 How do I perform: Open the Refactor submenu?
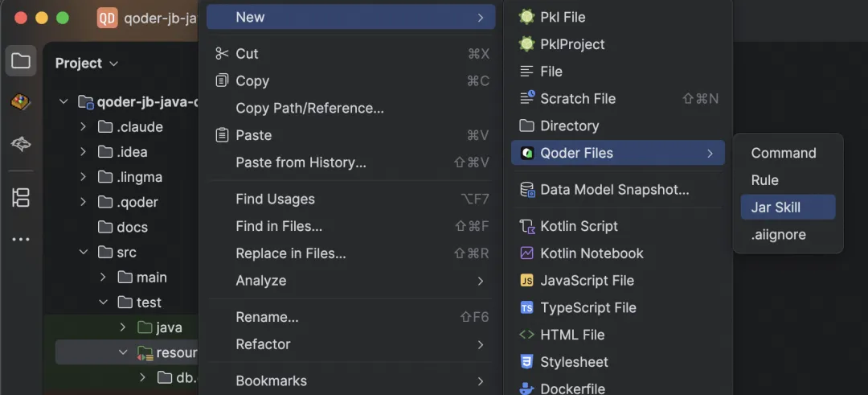click(x=263, y=344)
